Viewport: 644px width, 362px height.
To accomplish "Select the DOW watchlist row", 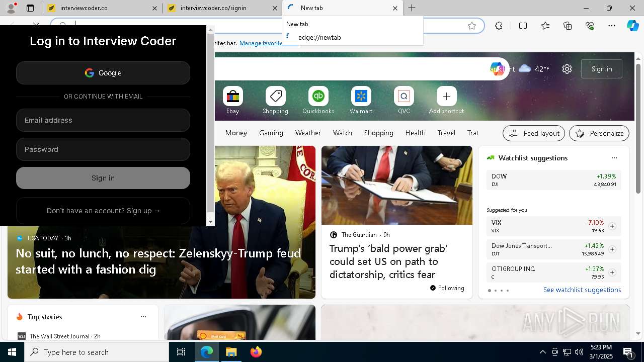I will pos(553,180).
